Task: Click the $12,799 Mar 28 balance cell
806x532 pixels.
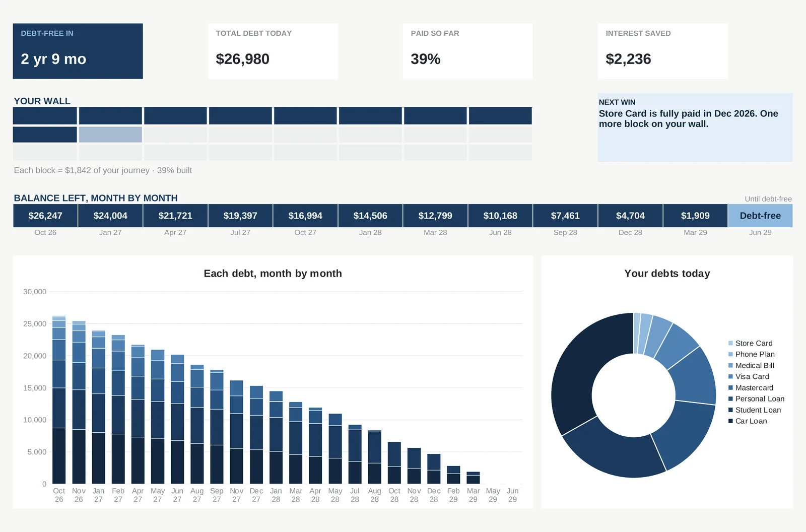Action: tap(435, 216)
